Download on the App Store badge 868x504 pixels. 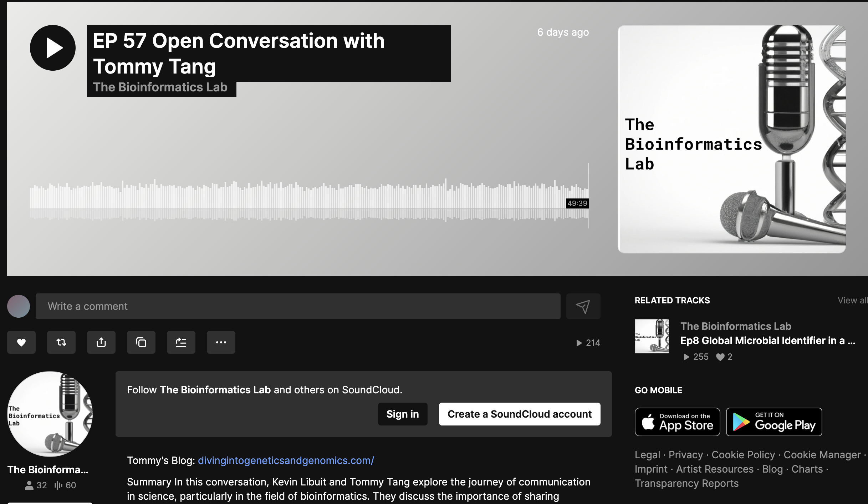pos(678,422)
